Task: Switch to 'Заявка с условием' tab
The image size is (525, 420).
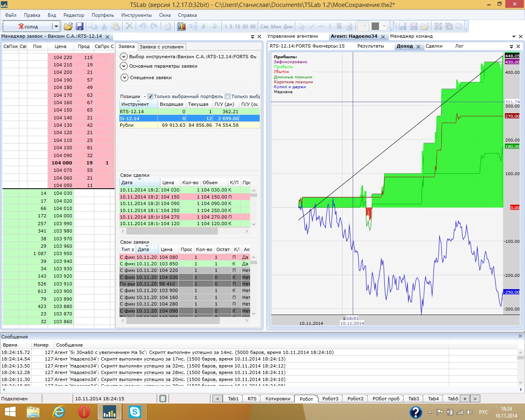Action: pyautogui.click(x=162, y=47)
